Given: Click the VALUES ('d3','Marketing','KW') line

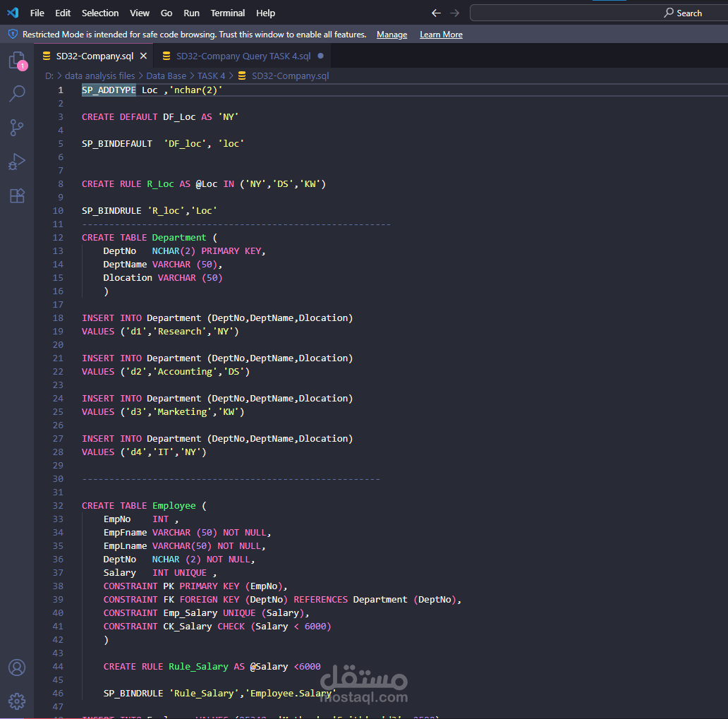Looking at the screenshot, I should point(163,412).
